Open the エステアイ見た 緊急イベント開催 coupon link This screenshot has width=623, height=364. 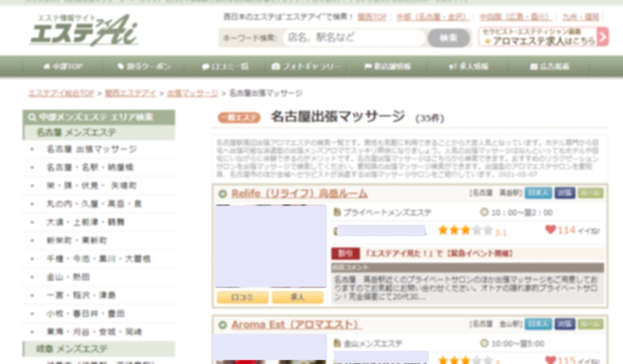coord(439,253)
